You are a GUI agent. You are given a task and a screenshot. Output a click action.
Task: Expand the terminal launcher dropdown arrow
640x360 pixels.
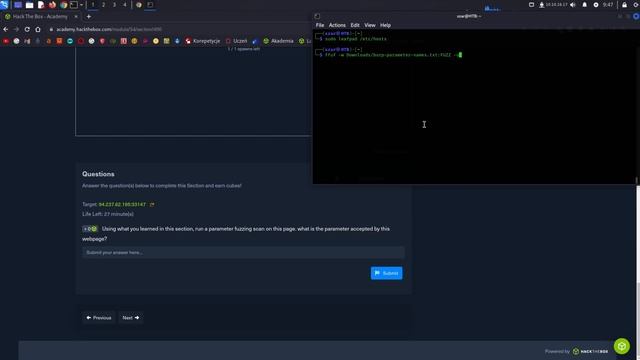(x=82, y=5)
